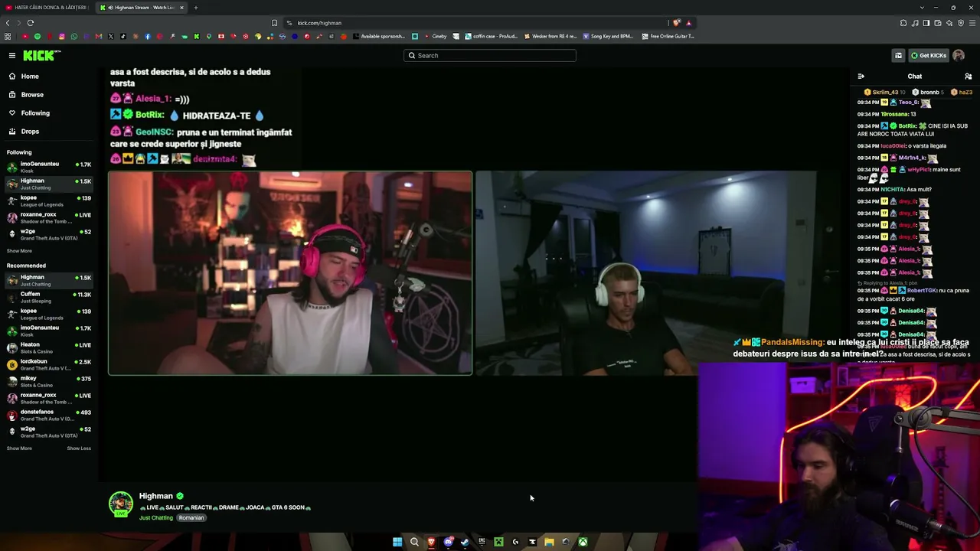Switch to Highman Stream browser tab
The width and height of the screenshot is (980, 551).
(140, 8)
